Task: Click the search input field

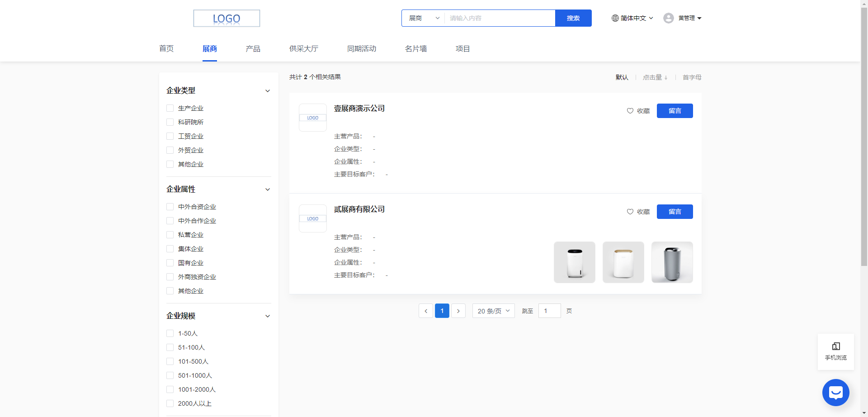Action: (500, 18)
